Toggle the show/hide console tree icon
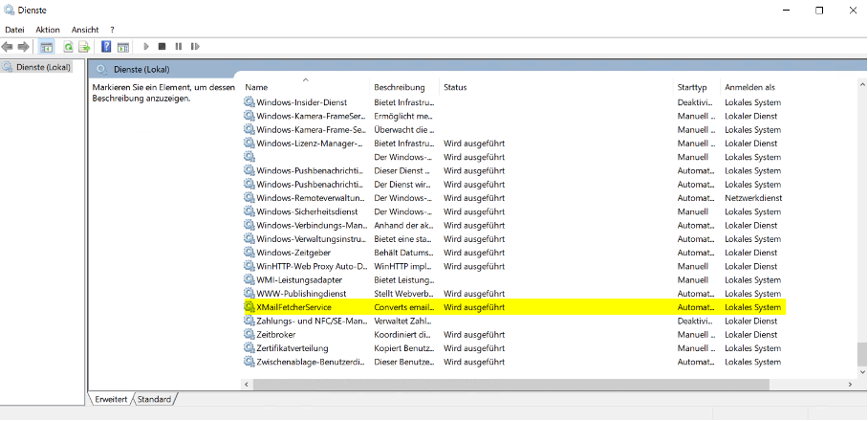The height and width of the screenshot is (421, 868). [47, 47]
